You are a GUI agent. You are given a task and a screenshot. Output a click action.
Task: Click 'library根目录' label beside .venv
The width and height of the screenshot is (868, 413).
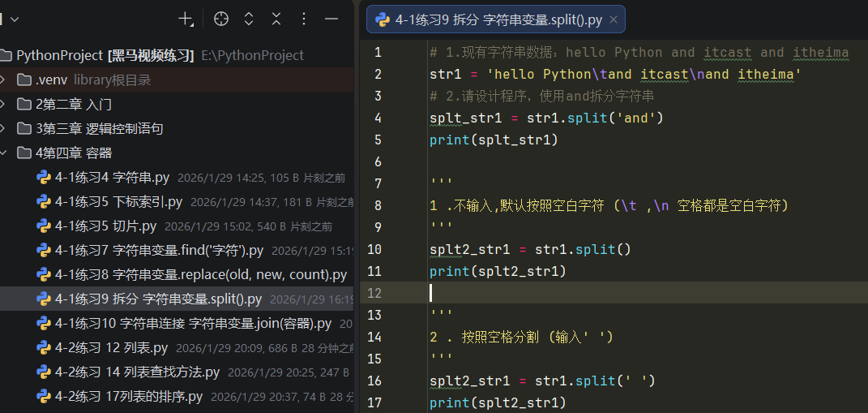(x=113, y=80)
